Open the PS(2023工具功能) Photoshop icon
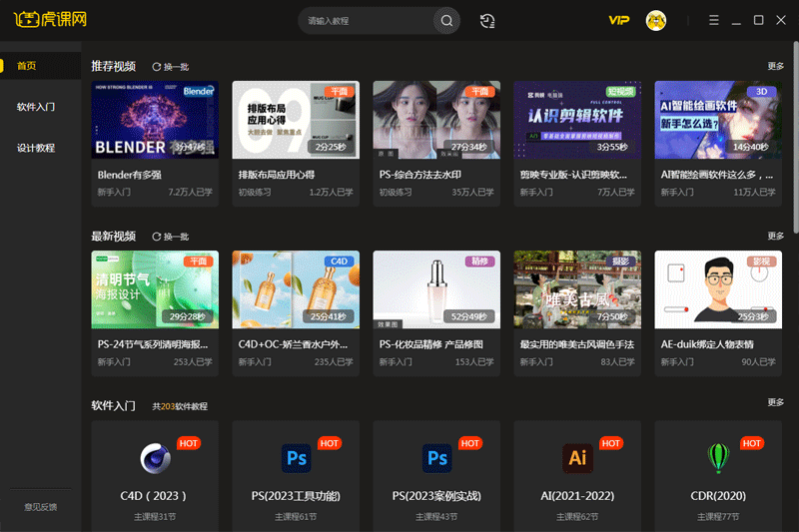Screen dimensions: 799x532 point(296,458)
